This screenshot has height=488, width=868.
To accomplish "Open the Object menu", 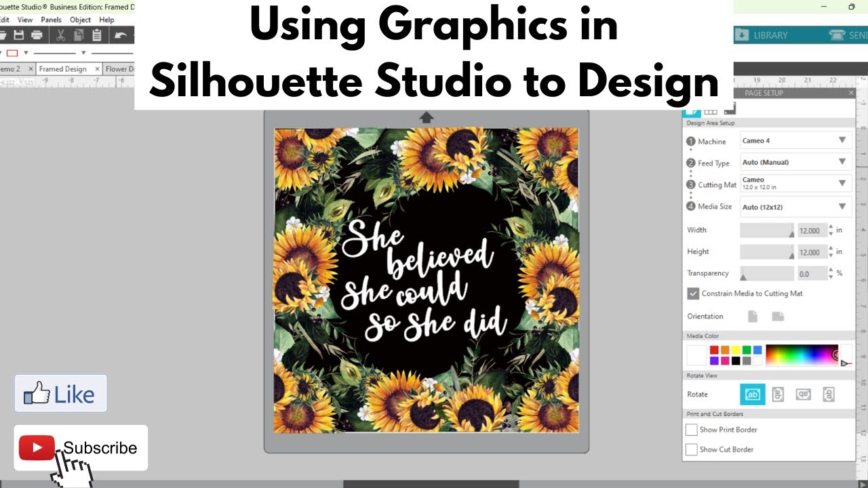I will (81, 20).
